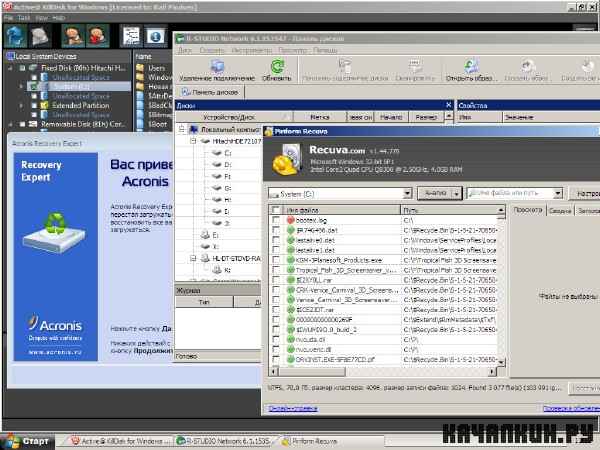Click the Удаленное подключение icon in R-Studio
600x450 pixels.
[217, 66]
